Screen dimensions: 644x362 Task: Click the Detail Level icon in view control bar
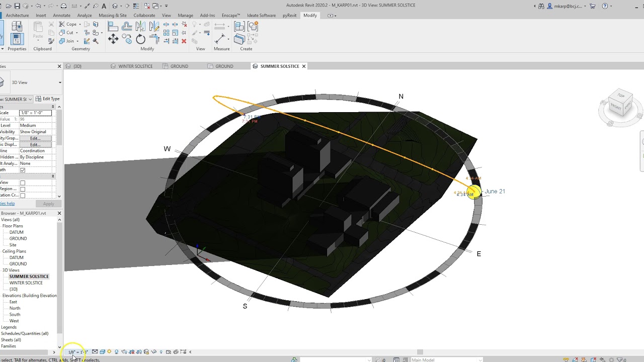click(95, 352)
